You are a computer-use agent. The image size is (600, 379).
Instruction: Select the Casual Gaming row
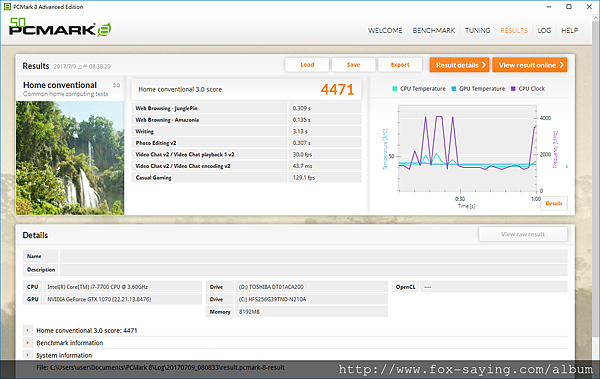[x=246, y=177]
